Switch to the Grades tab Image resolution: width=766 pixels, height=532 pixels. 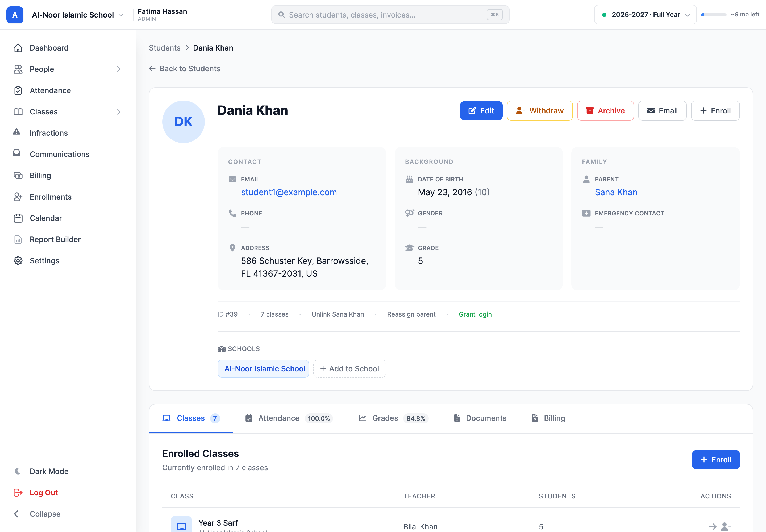click(x=393, y=418)
